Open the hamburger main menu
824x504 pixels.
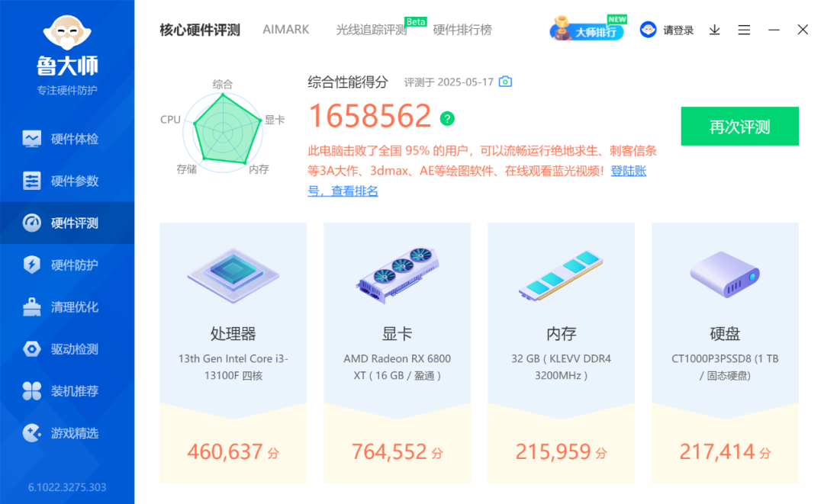point(744,30)
